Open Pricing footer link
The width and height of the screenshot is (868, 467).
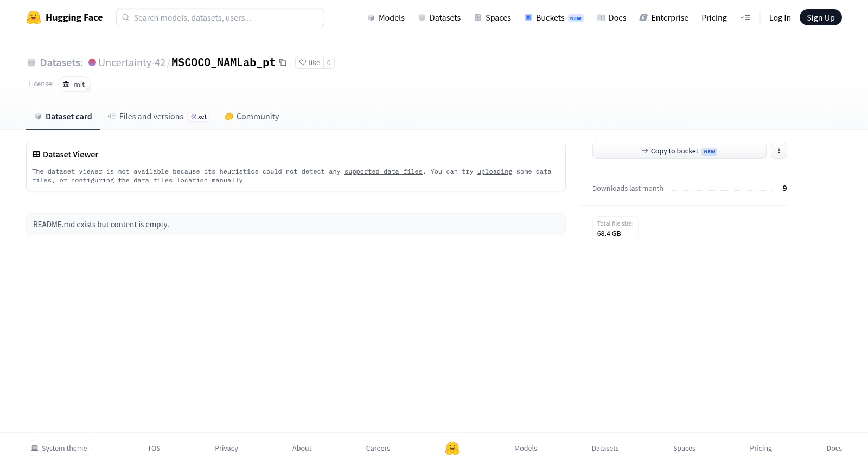click(761, 448)
